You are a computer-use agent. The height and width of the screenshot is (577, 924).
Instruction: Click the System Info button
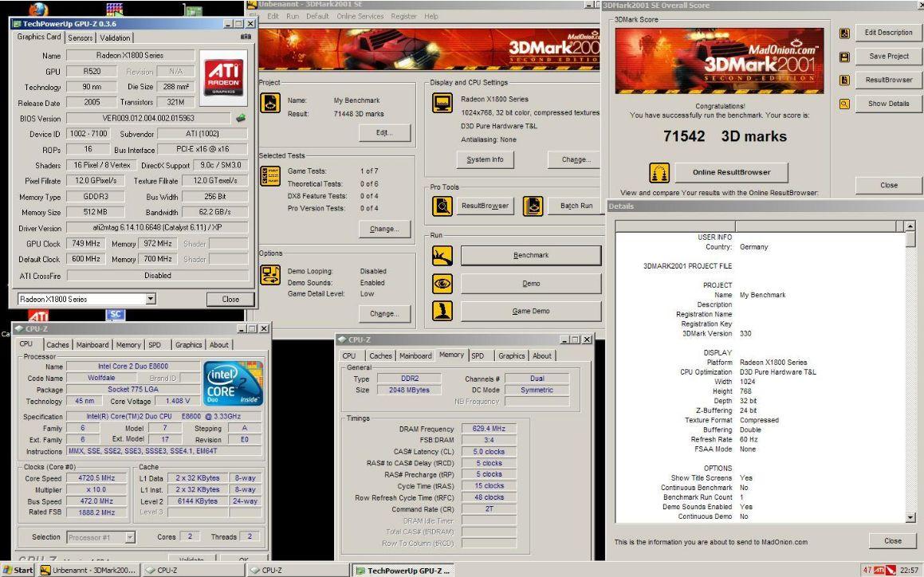click(x=485, y=159)
